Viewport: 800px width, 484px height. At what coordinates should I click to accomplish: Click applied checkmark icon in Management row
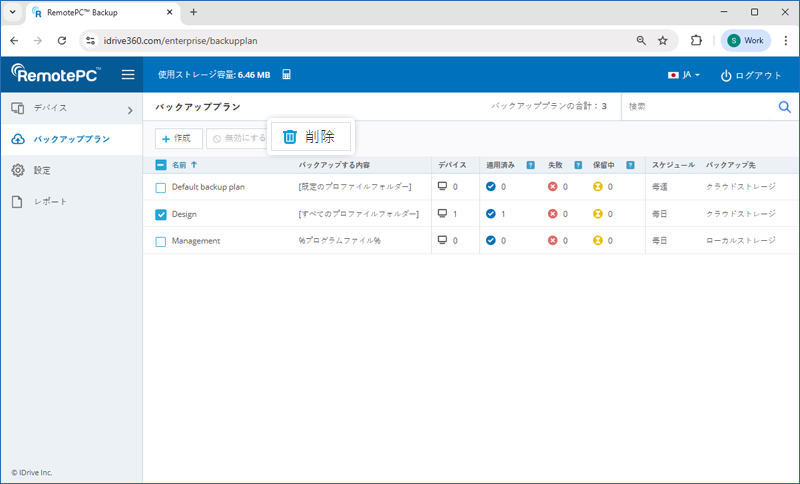(x=491, y=240)
